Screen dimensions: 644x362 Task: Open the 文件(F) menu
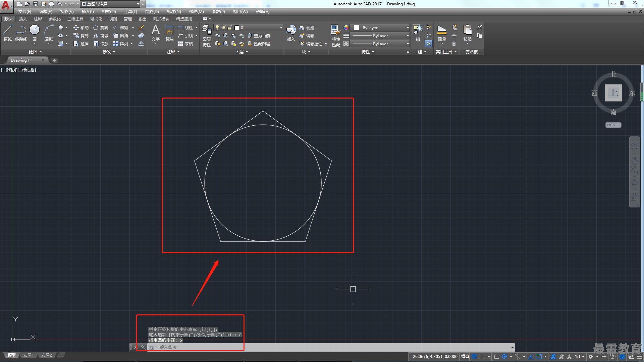tap(25, 12)
